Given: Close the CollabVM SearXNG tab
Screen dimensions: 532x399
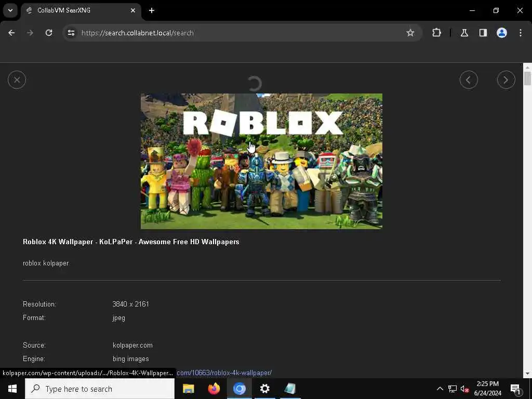Looking at the screenshot, I should [x=133, y=10].
